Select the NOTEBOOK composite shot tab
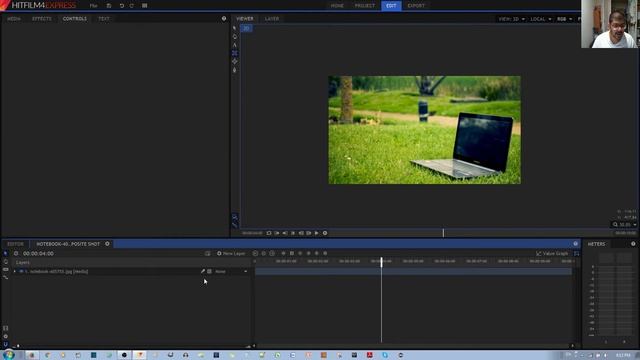The width and height of the screenshot is (640, 360). [68, 244]
